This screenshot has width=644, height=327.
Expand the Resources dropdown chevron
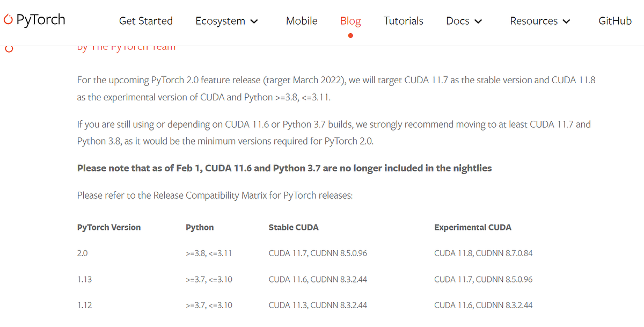pos(567,21)
